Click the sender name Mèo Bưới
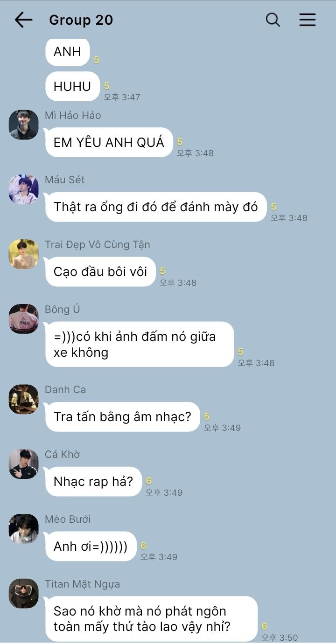 tap(68, 519)
